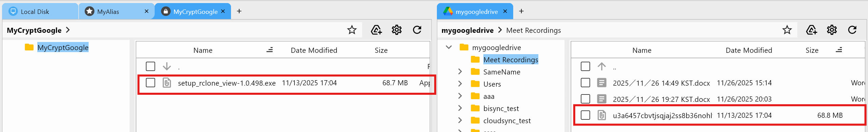868x132 pixels.
Task: Click add-remote icon in mygoogledrive pane
Action: pyautogui.click(x=811, y=30)
